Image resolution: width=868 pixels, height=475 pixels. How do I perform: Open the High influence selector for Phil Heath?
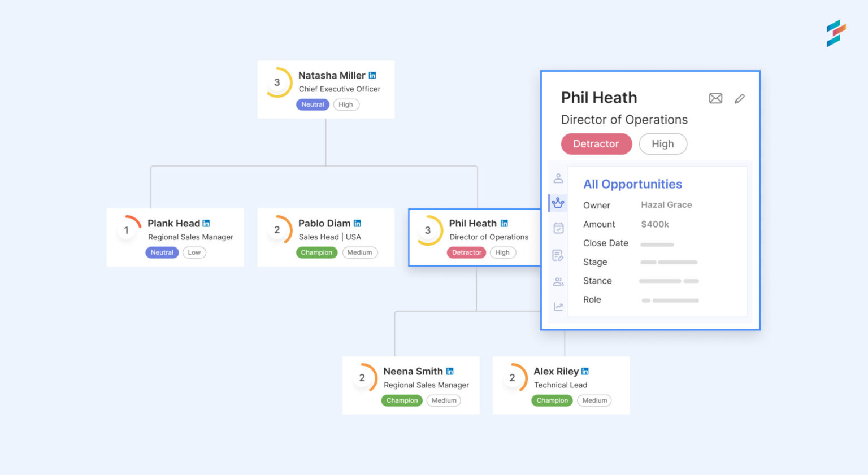[662, 144]
